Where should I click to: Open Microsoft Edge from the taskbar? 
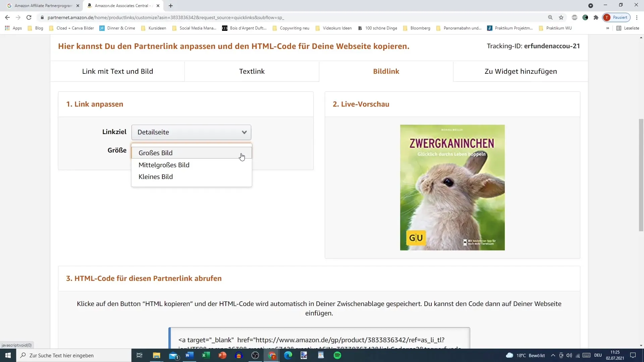point(288,355)
